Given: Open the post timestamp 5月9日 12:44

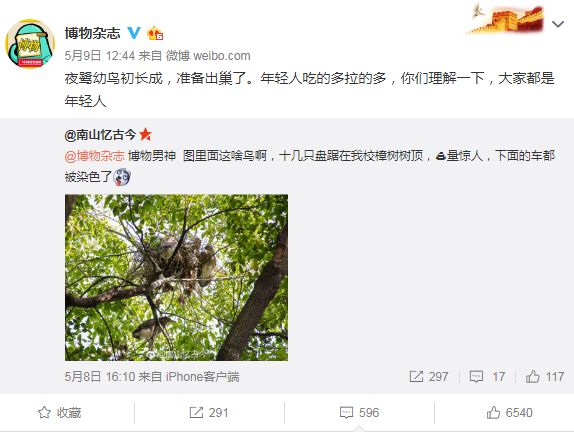Looking at the screenshot, I should (x=100, y=56).
